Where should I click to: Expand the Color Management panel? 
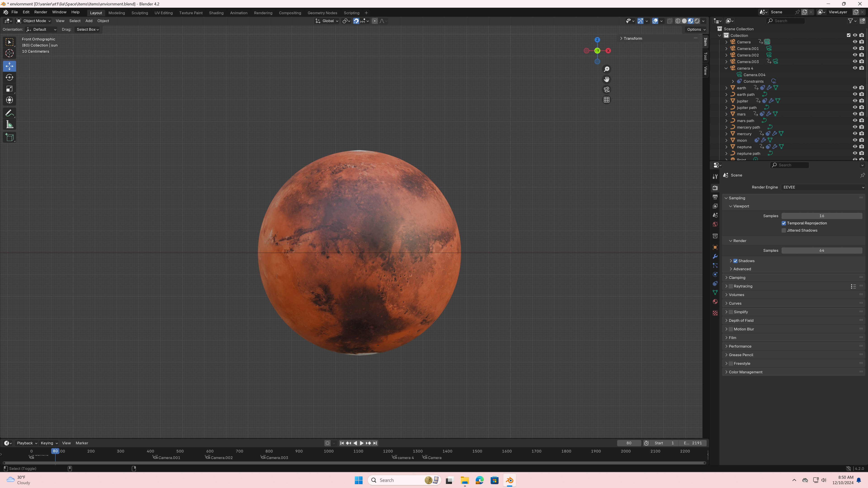(745, 372)
